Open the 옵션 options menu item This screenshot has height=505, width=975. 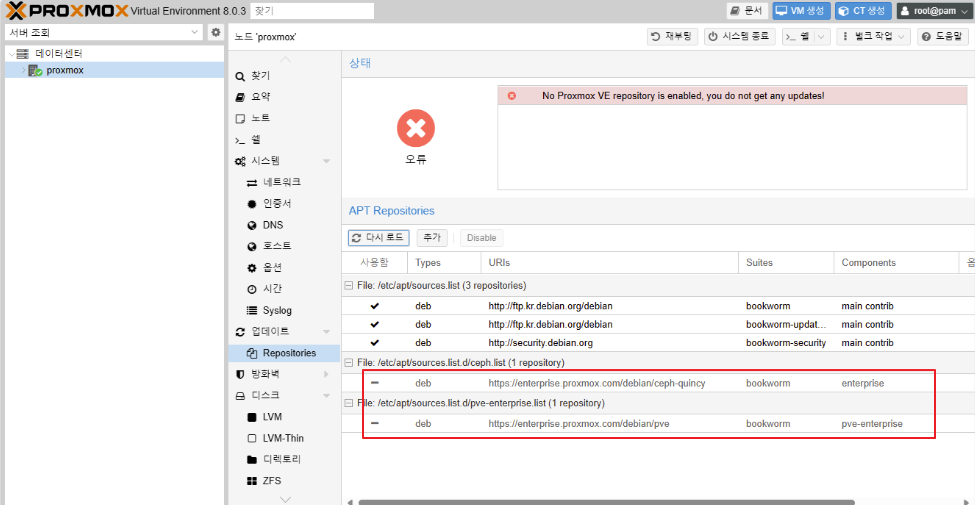[284, 268]
